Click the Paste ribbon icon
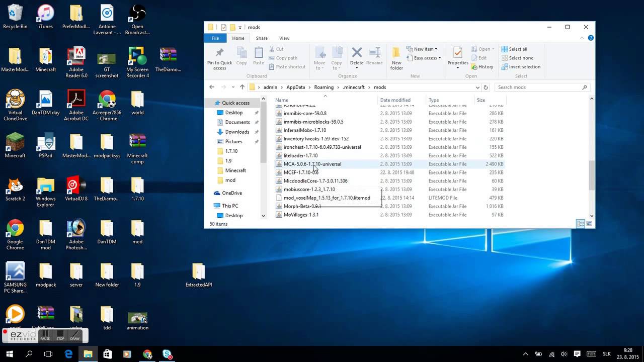Screen dimensions: 644x362 pos(259,56)
